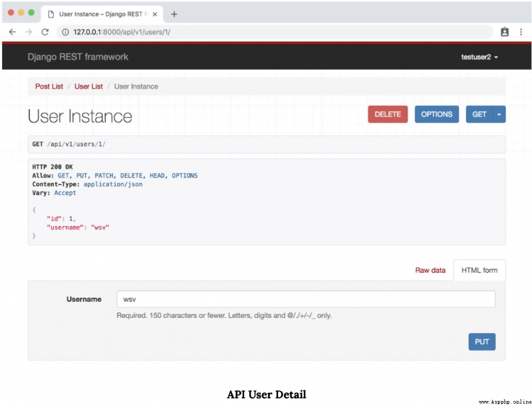
Task: Open the browser profile clipboard icon
Action: point(505,32)
